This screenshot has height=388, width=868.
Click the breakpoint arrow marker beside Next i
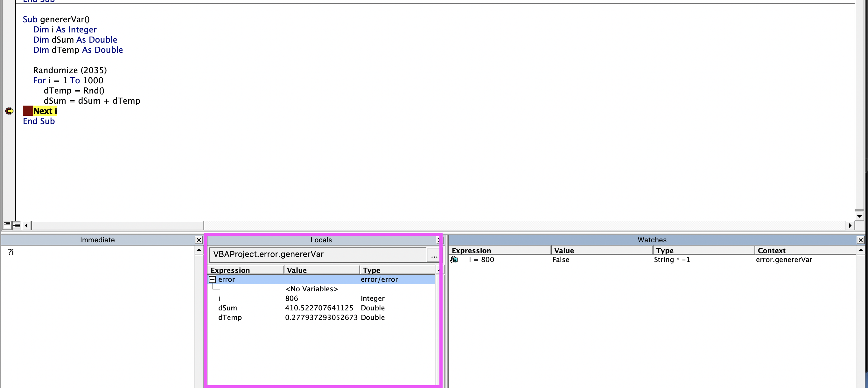pyautogui.click(x=9, y=111)
